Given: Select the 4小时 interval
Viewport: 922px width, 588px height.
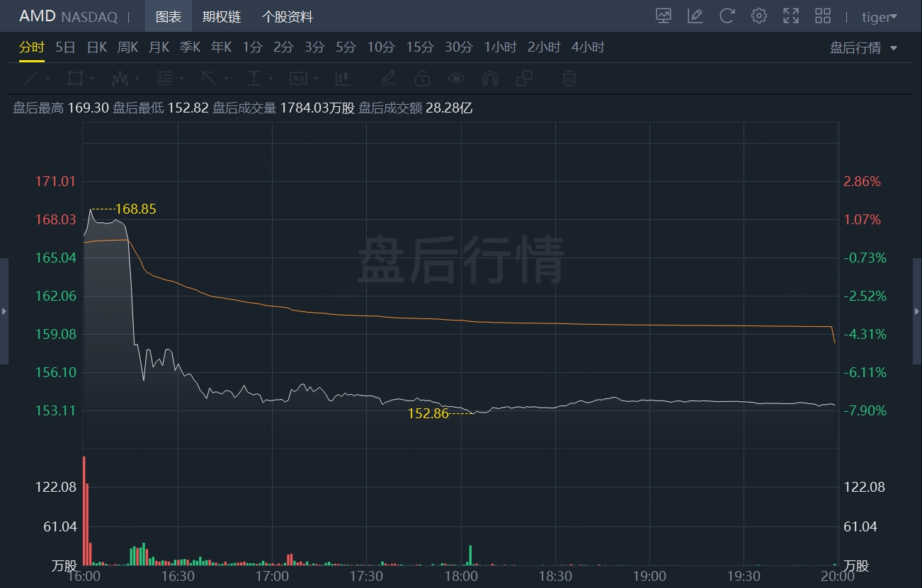Looking at the screenshot, I should pyautogui.click(x=588, y=47).
